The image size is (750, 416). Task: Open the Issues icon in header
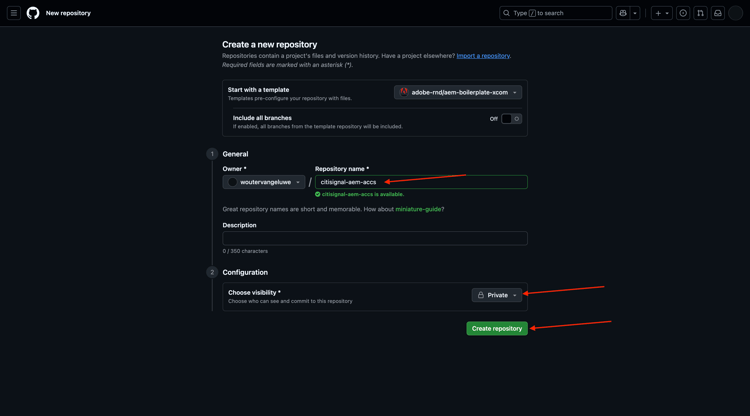(683, 13)
